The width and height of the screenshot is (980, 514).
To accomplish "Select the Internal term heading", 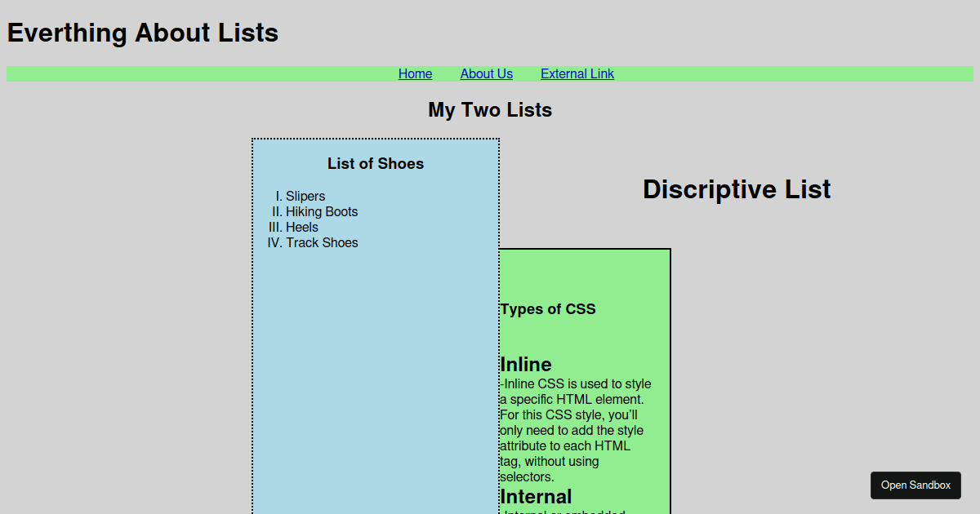I will (x=537, y=496).
